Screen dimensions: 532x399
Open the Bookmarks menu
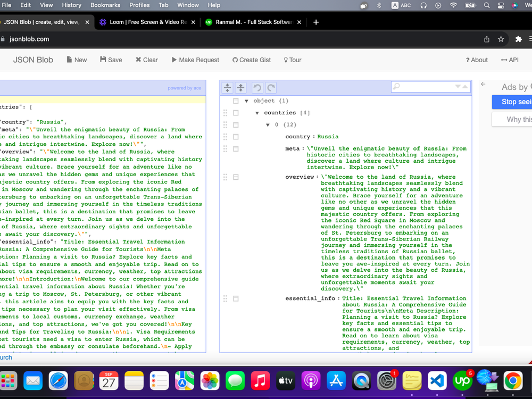coord(105,5)
